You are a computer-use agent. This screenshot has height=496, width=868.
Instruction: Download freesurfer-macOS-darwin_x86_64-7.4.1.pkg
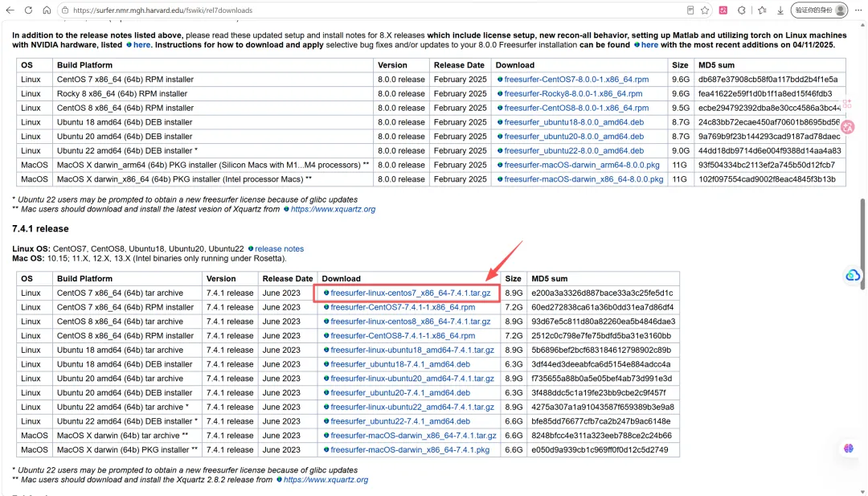410,450
